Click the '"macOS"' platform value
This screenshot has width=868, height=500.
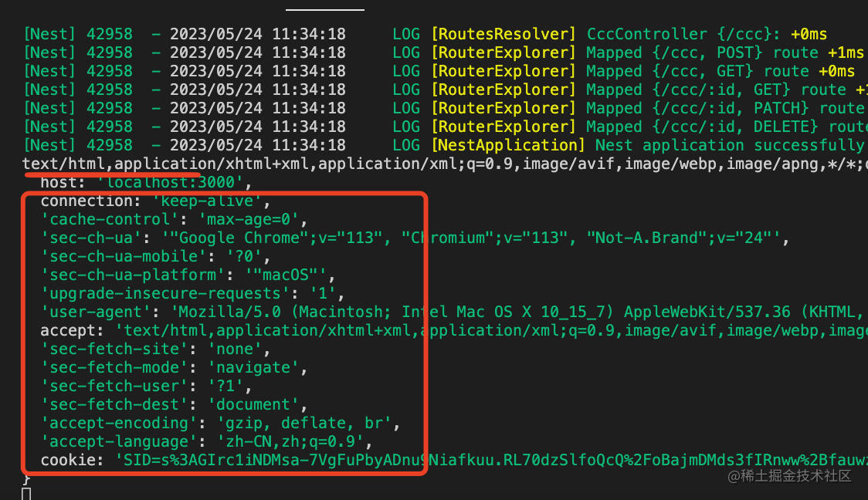tap(287, 275)
